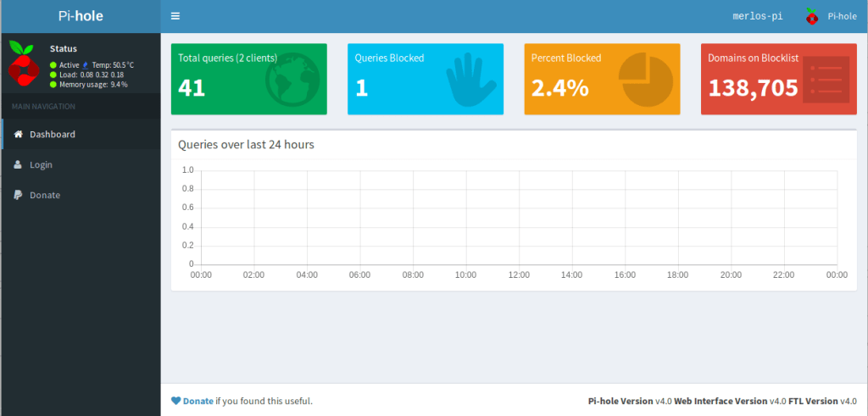The width and height of the screenshot is (868, 416).
Task: Click the Donate PayPal icon
Action: pyautogui.click(x=19, y=195)
